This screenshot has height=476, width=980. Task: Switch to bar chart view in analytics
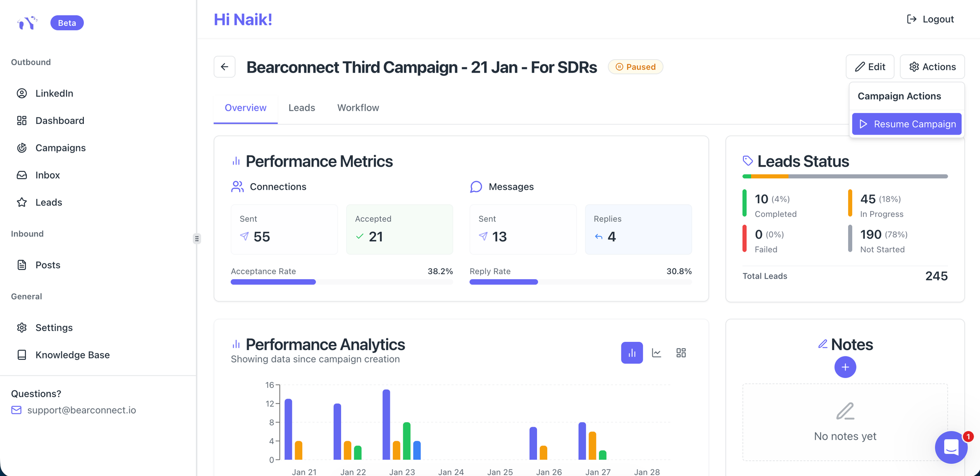click(632, 353)
